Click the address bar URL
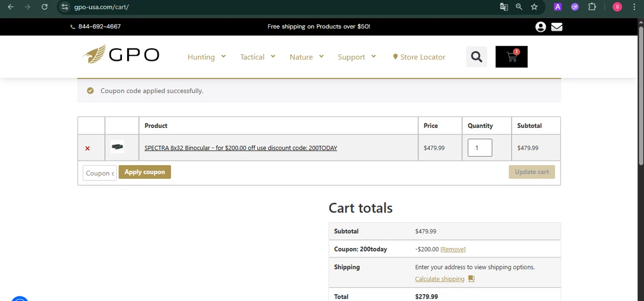 (101, 7)
